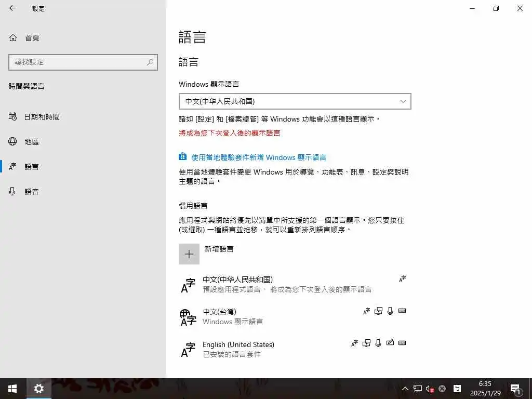Click the globe icon beside 地區
Viewport: 532px width, 399px height.
point(12,141)
